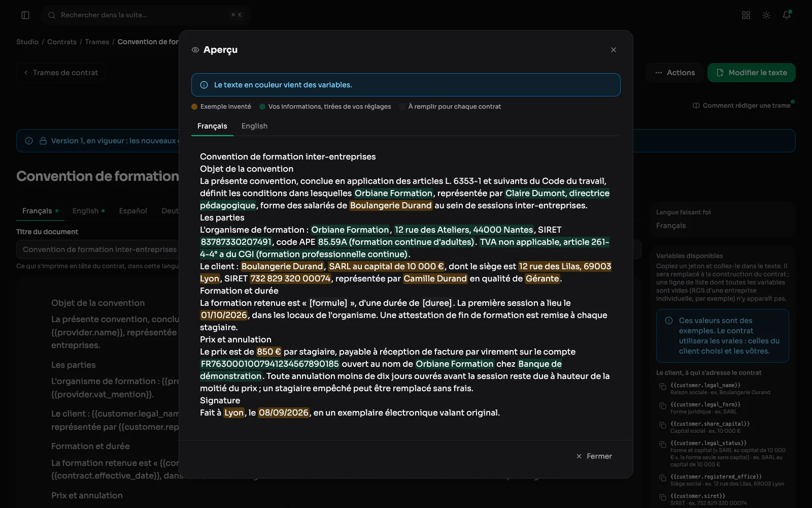Click the highlighted price 850 €
Viewport: 812px width, 508px height.
[269, 352]
